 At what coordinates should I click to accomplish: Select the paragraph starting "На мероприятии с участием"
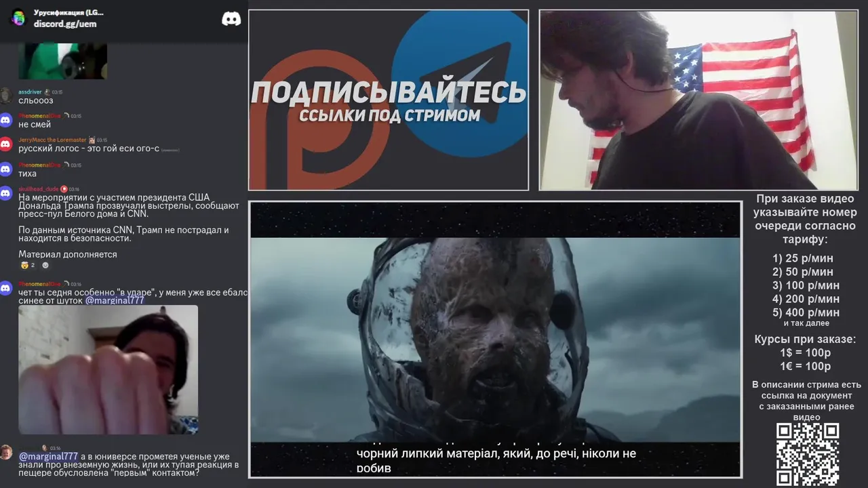(129, 205)
